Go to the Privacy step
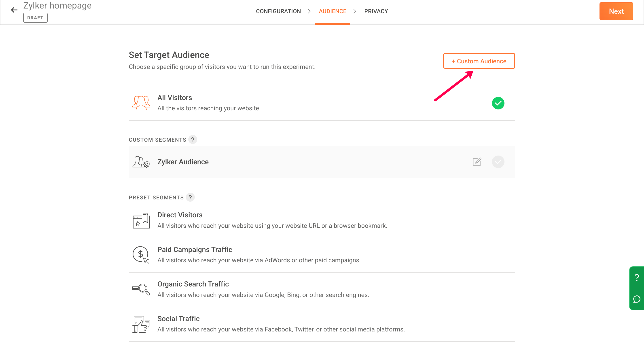The image size is (644, 346). click(x=376, y=11)
